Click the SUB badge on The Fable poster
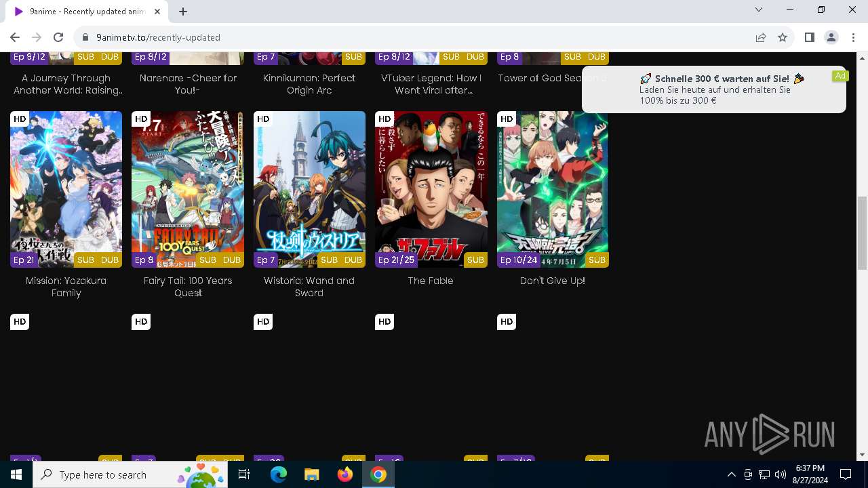 pos(475,260)
